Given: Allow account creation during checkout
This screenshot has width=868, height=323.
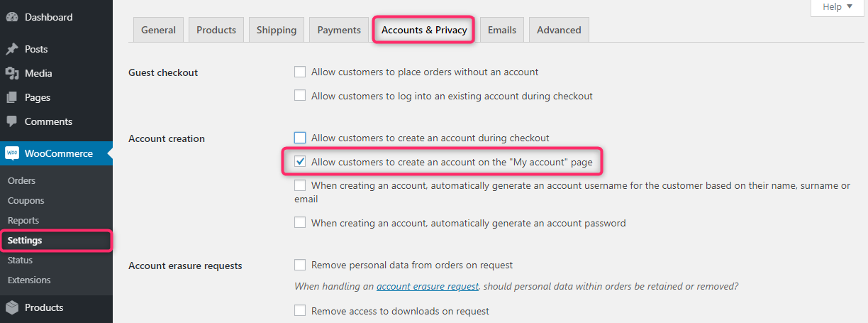Looking at the screenshot, I should (x=300, y=138).
